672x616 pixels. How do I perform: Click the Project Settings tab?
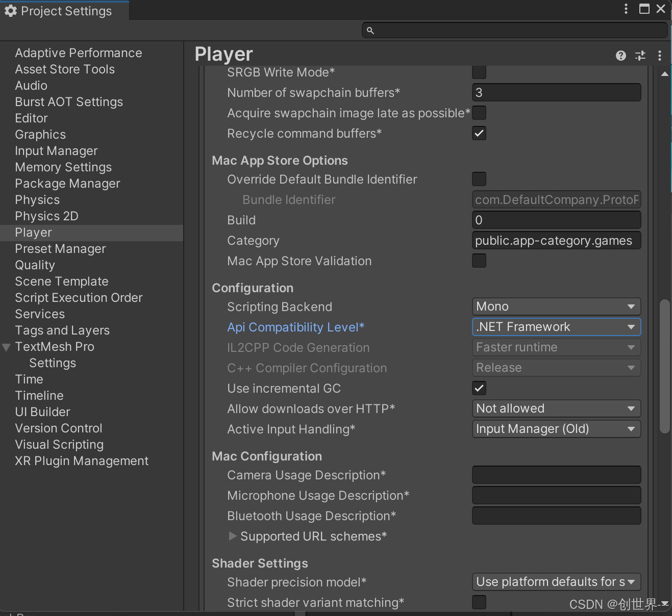(x=65, y=11)
